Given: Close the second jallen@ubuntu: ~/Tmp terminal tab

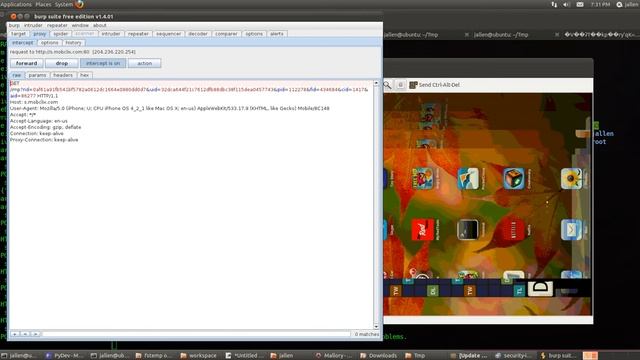Looking at the screenshot, I should 557,35.
